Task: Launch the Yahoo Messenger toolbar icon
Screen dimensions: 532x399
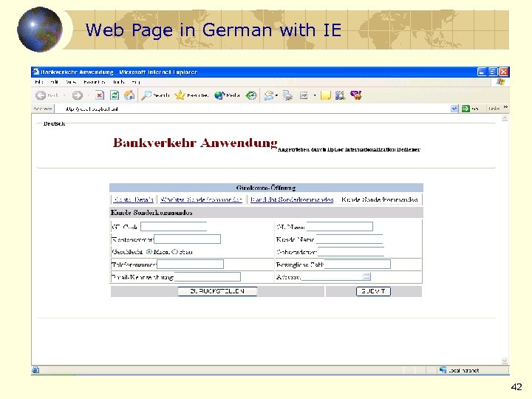Action: pos(356,95)
